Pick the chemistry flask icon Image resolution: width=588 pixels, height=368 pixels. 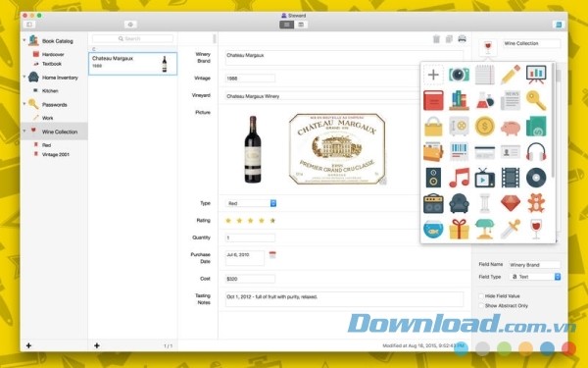[x=485, y=100]
